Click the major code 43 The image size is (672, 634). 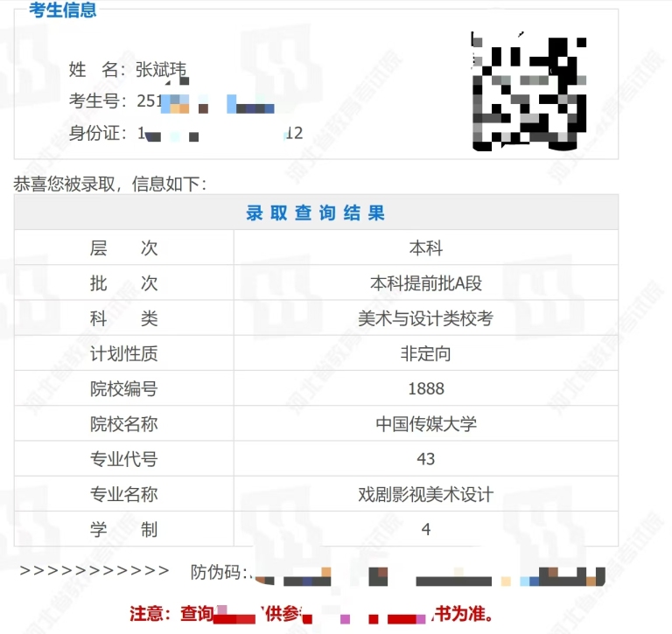click(425, 459)
